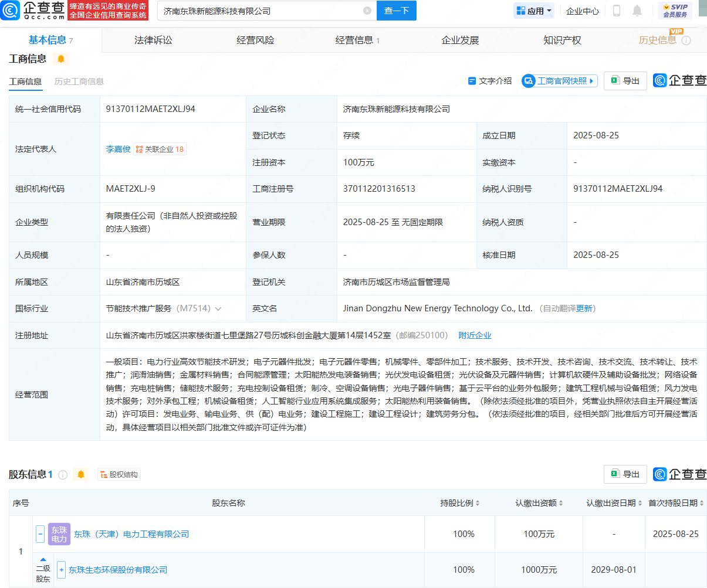View 关联企业 18 badge

click(160, 149)
